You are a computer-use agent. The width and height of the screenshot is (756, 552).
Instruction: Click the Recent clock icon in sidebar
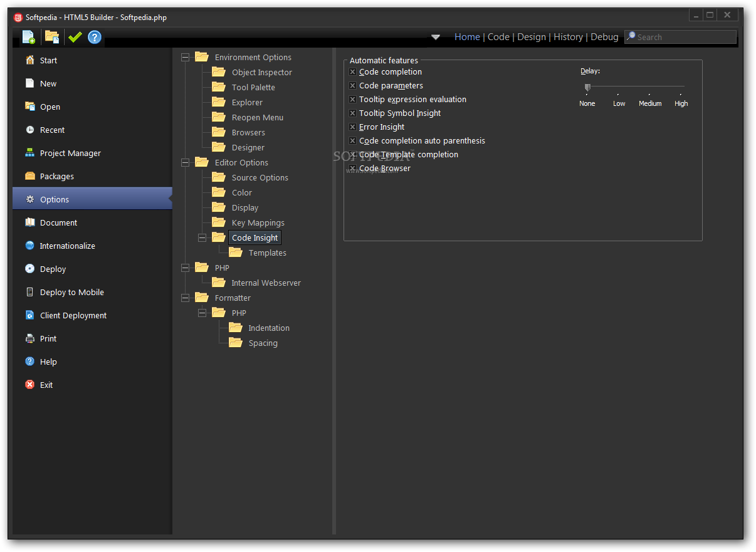[29, 130]
